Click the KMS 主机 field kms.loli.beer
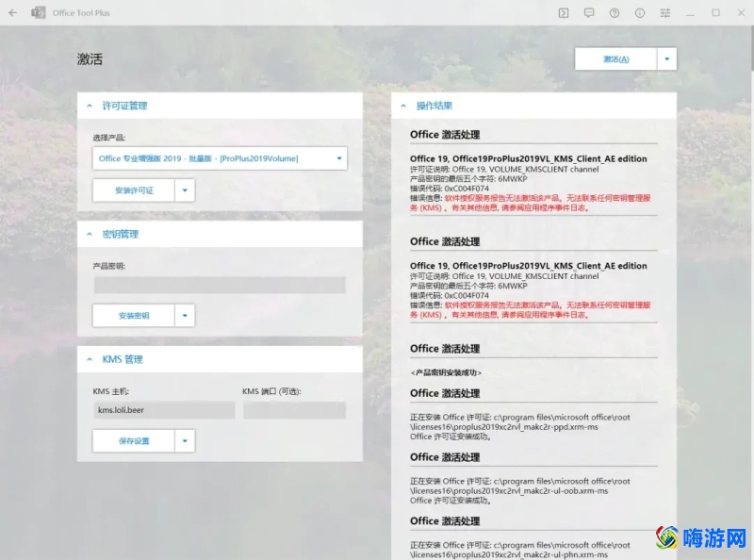This screenshot has width=754, height=560. click(164, 410)
